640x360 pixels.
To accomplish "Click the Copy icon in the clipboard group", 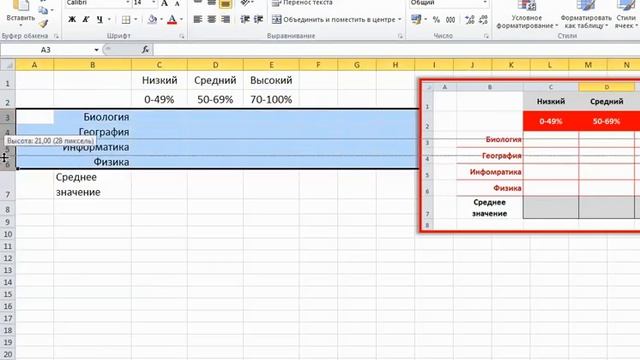I will 43,11.
